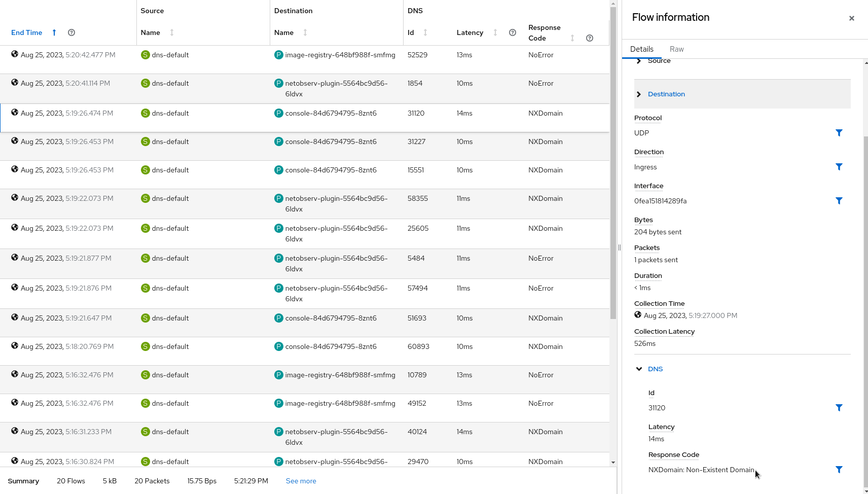868x494 pixels.
Task: Filter by NXDomain response code icon
Action: tap(839, 470)
